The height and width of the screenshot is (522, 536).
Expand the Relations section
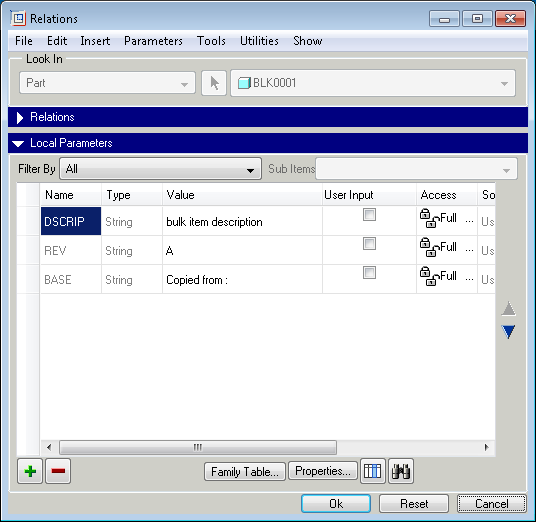(x=20, y=118)
